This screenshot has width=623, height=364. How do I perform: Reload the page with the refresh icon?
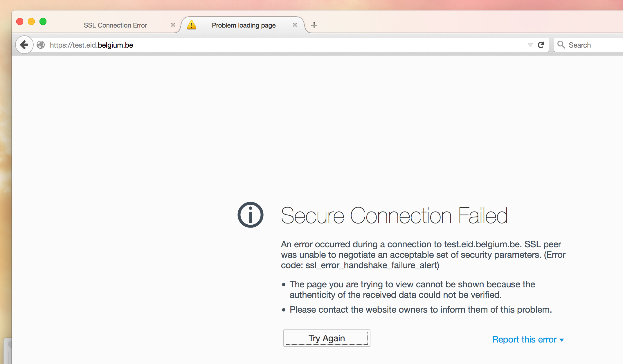pos(541,45)
